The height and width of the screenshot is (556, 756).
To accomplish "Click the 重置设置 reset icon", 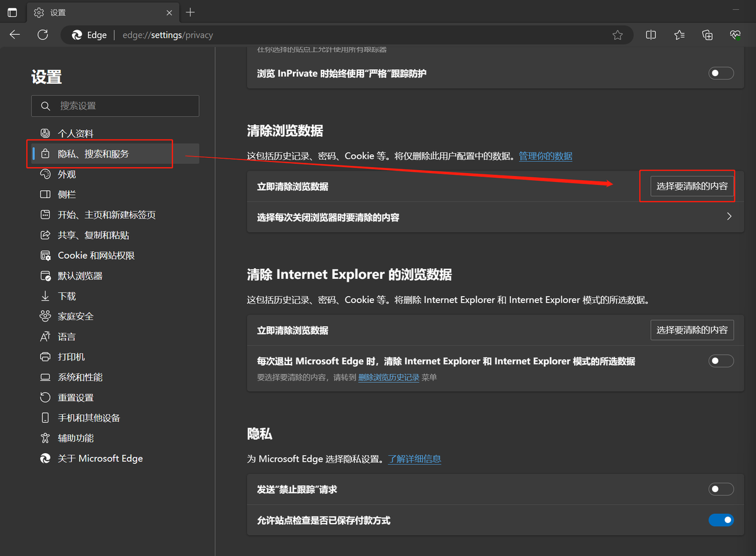I will point(45,397).
